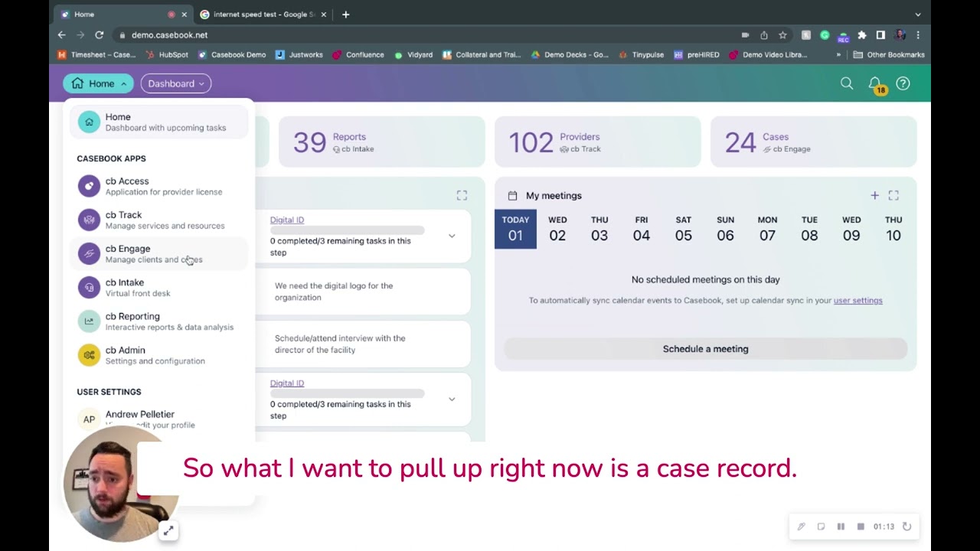Screen dimensions: 980x551
Task: Expand the first Digital ID task step
Action: [x=452, y=236]
